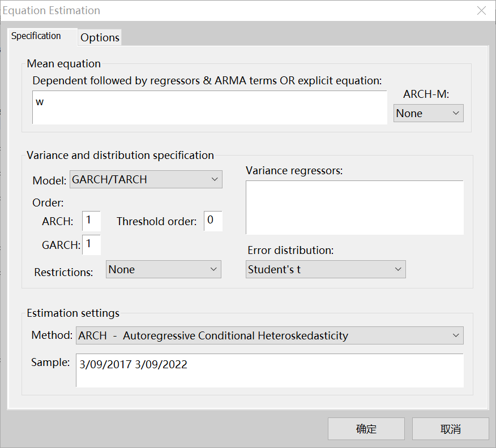Click inside the Variance regressors box
This screenshot has height=448, width=496.
[x=354, y=207]
